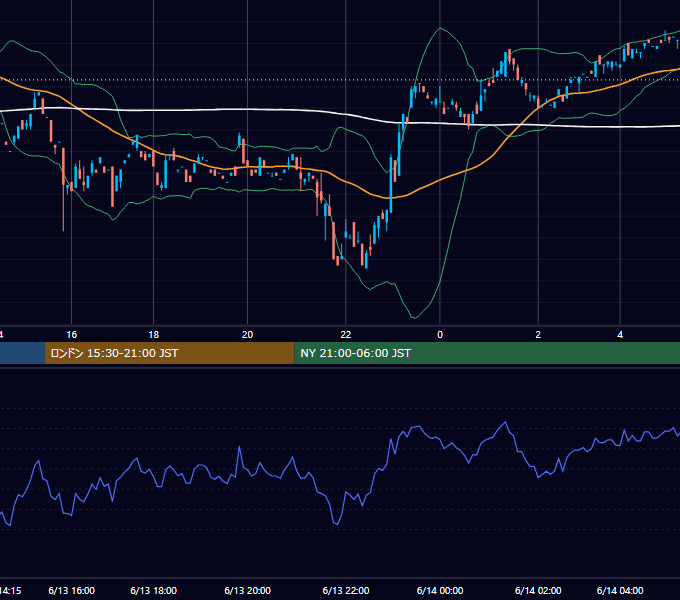680x600 pixels.
Task: Click the 2 hour axis label
Action: click(x=538, y=335)
